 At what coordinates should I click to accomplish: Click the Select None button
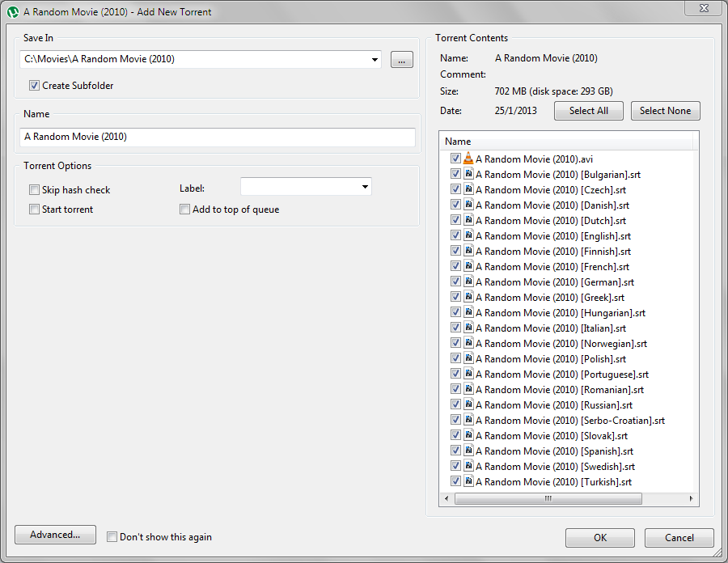coord(665,111)
